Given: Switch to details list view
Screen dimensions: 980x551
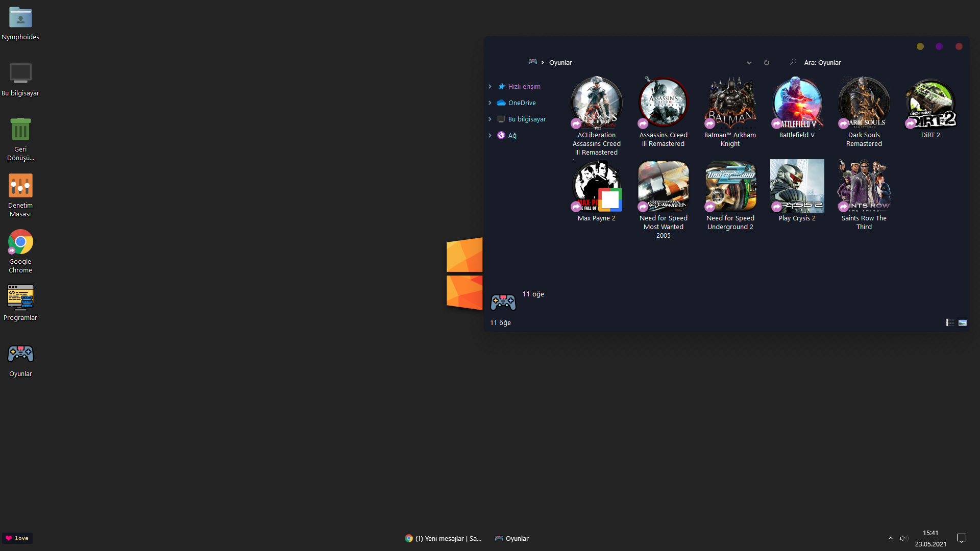Looking at the screenshot, I should (950, 322).
